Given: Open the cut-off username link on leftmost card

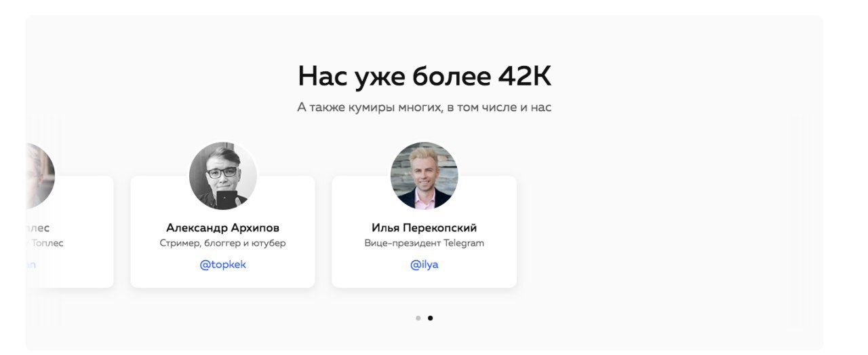Looking at the screenshot, I should click(31, 265).
